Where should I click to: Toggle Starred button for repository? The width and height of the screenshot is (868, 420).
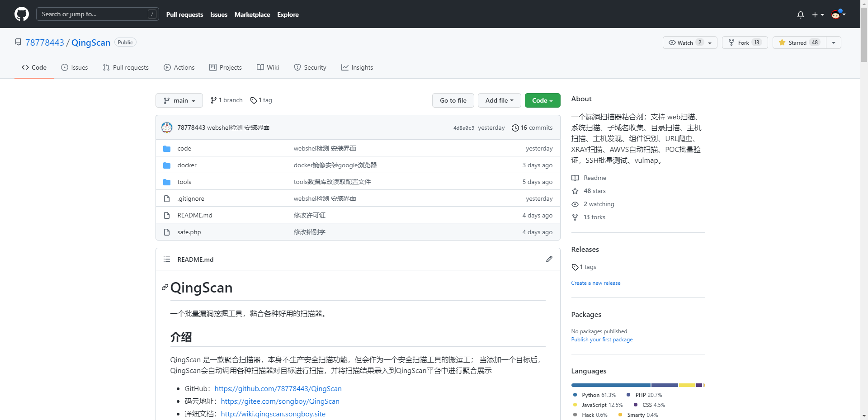pos(799,42)
